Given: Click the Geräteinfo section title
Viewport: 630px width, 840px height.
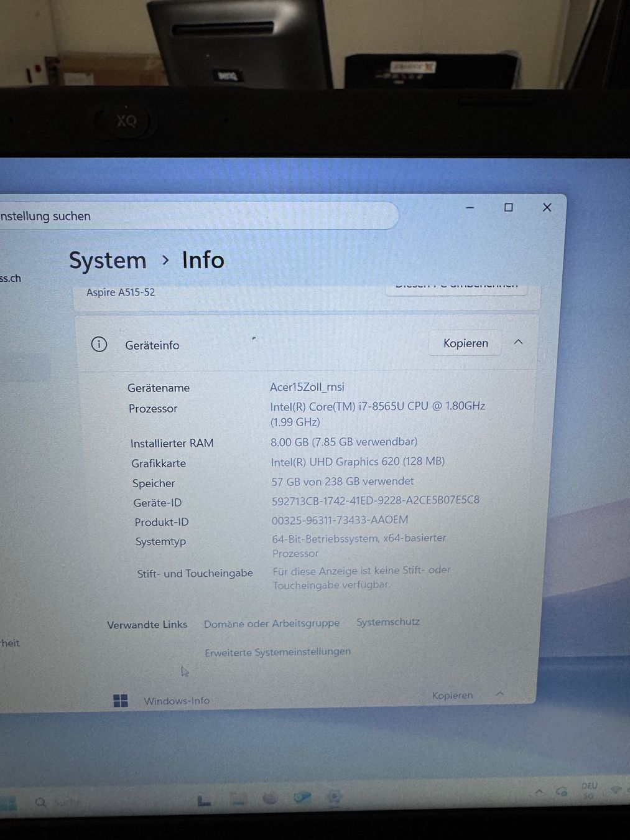Looking at the screenshot, I should click(x=152, y=345).
